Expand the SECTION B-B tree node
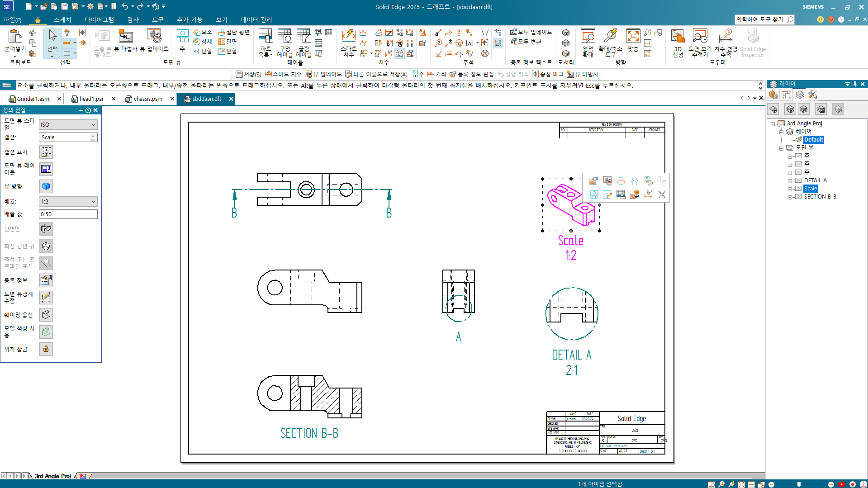The image size is (868, 488). tap(790, 197)
